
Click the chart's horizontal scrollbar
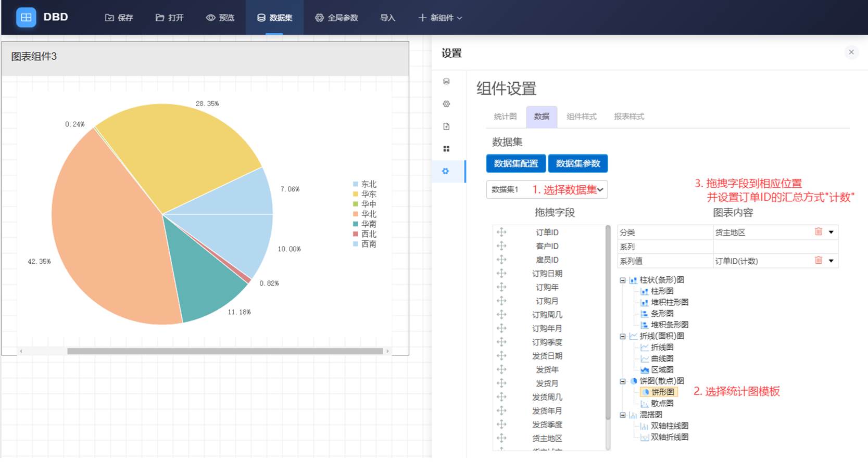[x=225, y=351]
